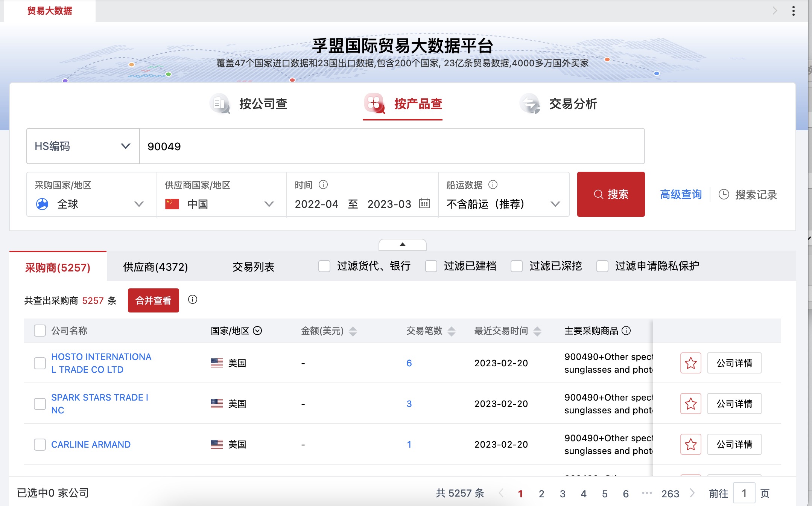Click the 搜索 search button
This screenshot has width=812, height=506.
coord(611,195)
